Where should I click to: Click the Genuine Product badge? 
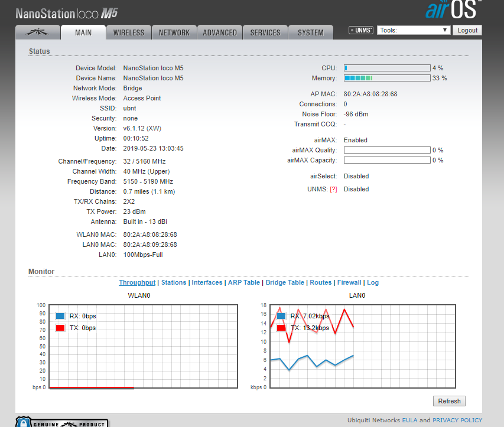coord(62,422)
